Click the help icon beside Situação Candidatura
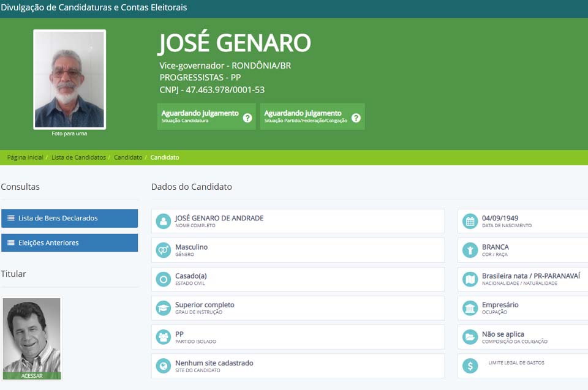The image size is (588, 390). click(x=247, y=118)
